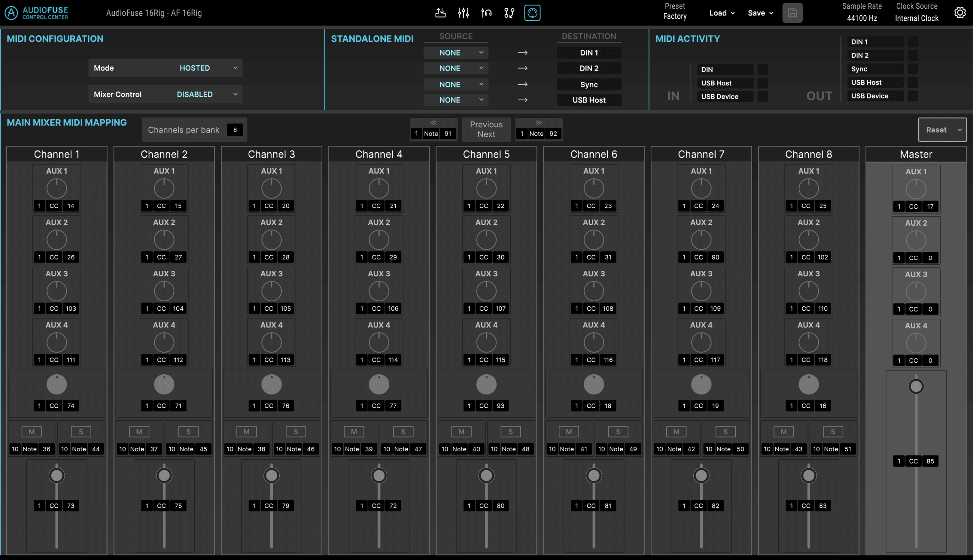Click Channel 8 AUX 2 CC value 102

[x=822, y=257]
